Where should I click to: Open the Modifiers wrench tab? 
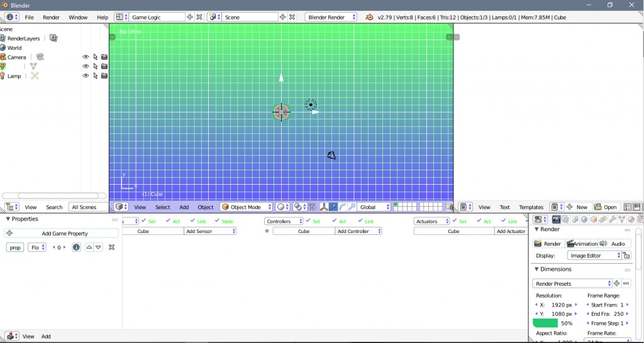tap(612, 219)
